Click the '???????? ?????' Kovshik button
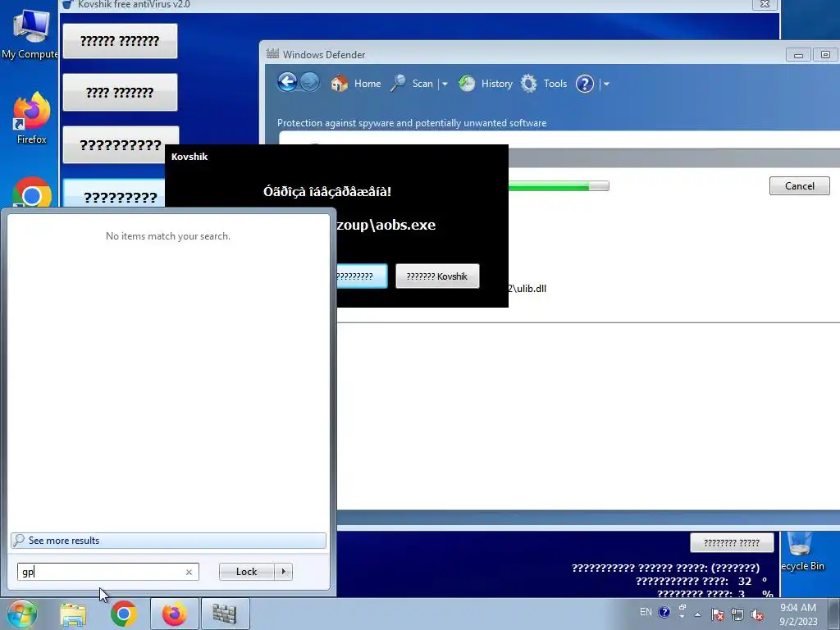840x630 pixels. coord(732,543)
